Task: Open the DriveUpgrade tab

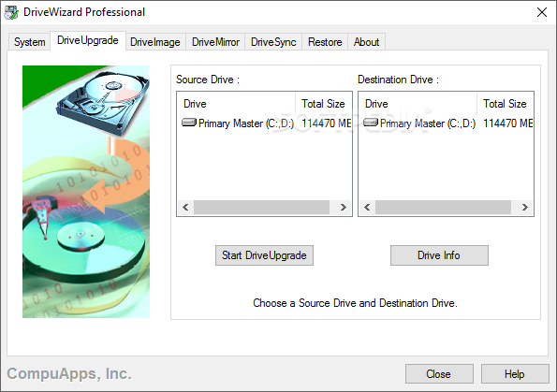Action: coord(88,40)
